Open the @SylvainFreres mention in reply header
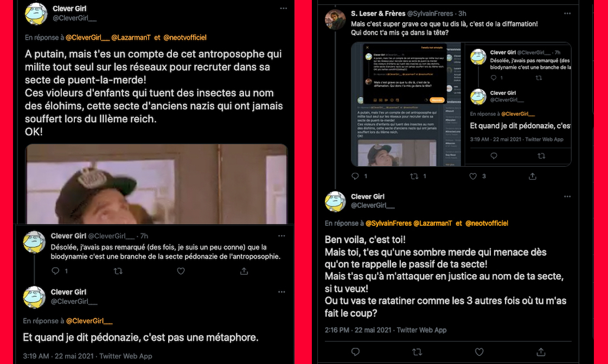 [x=388, y=223]
